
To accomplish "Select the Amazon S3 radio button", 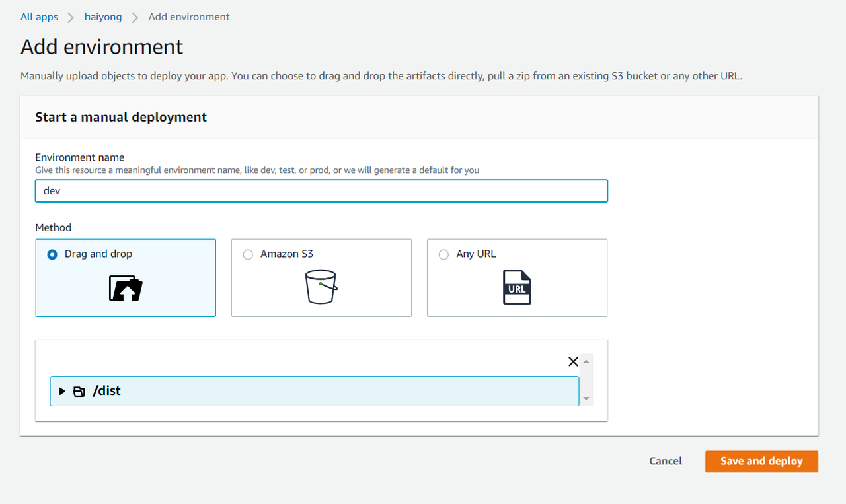I will point(248,254).
